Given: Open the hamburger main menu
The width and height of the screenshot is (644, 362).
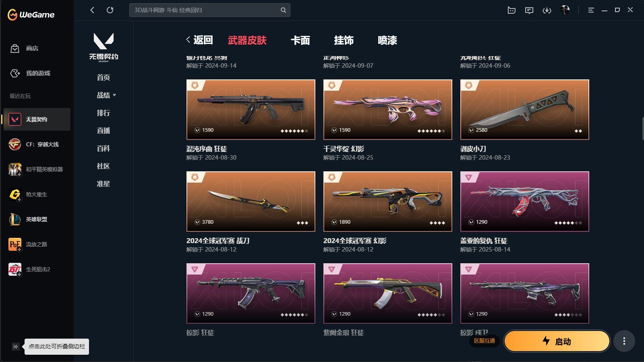Looking at the screenshot, I should (x=591, y=10).
